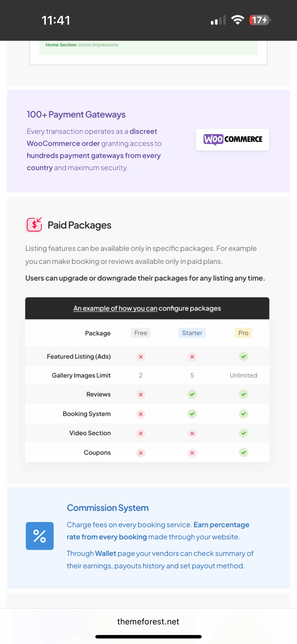Select the Pro package label
Image resolution: width=297 pixels, height=644 pixels.
pyautogui.click(x=243, y=333)
